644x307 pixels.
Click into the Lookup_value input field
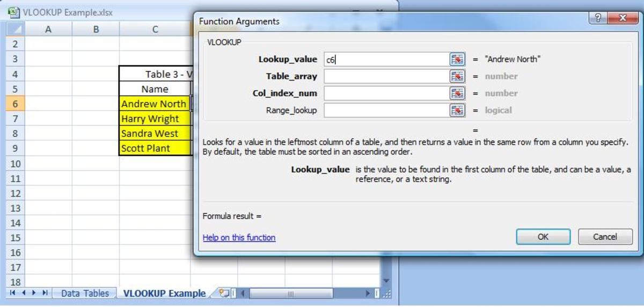[386, 60]
